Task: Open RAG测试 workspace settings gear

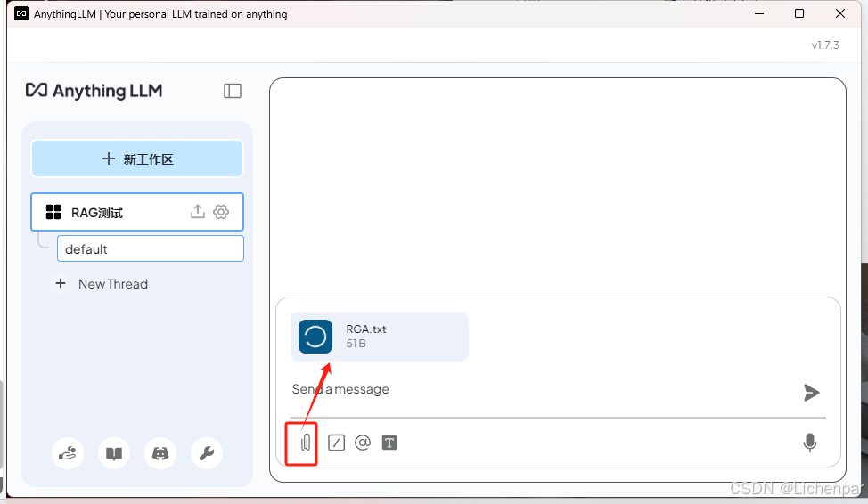Action: [x=221, y=212]
